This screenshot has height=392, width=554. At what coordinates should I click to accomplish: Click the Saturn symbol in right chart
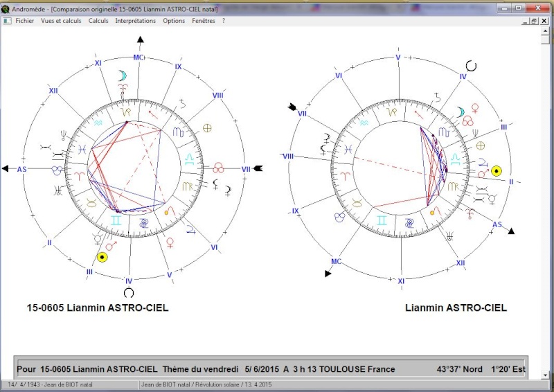438,98
